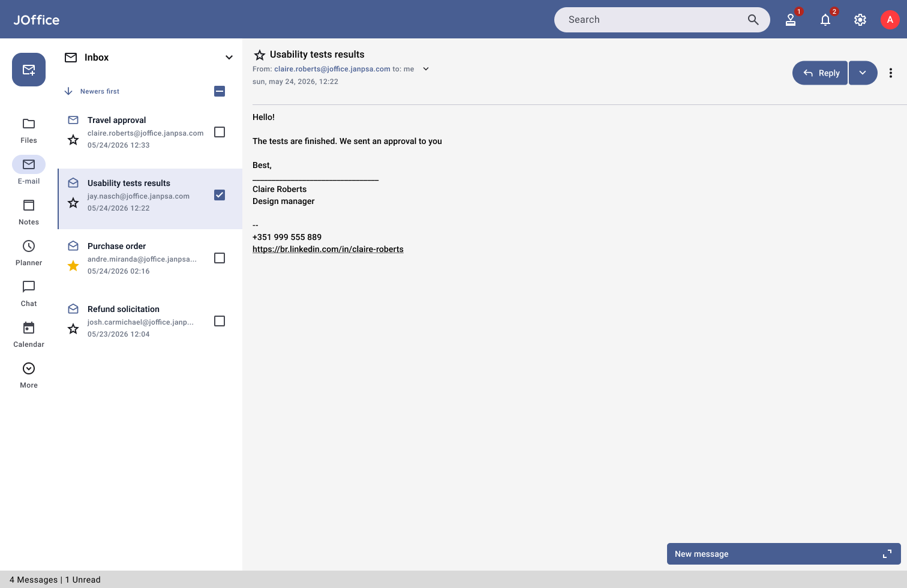Open the notifications bell
This screenshot has height=588, width=907.
click(825, 20)
